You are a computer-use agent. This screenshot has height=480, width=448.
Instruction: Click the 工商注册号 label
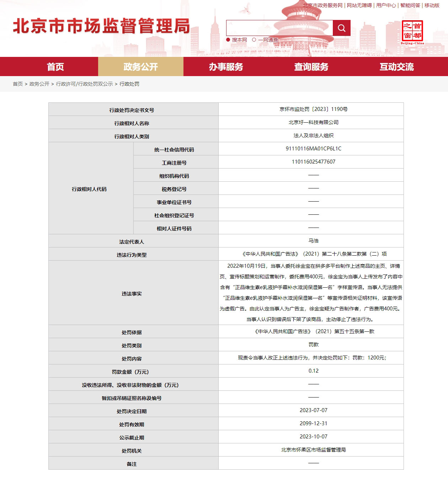(x=174, y=163)
